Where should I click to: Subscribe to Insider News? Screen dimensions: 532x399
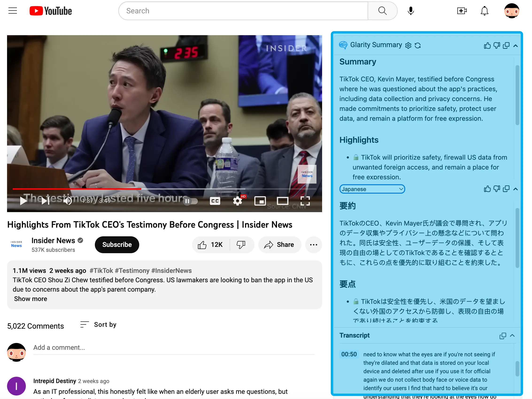pyautogui.click(x=117, y=245)
